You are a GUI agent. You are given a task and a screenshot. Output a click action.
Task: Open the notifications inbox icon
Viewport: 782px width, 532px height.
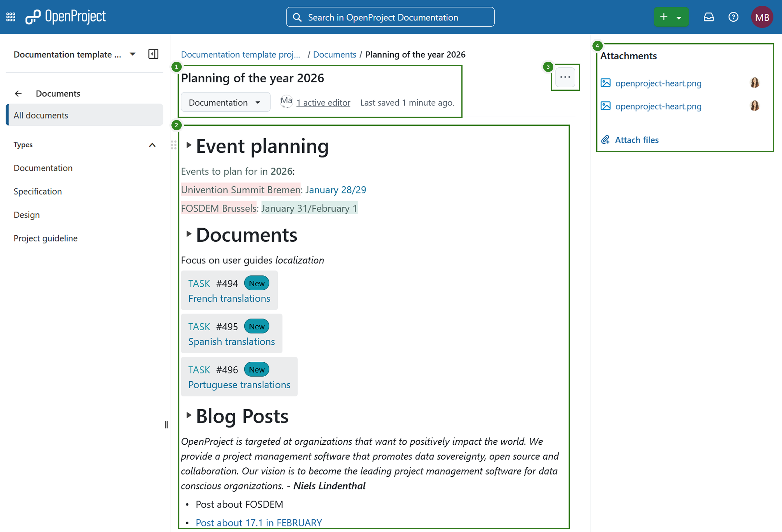(x=709, y=17)
